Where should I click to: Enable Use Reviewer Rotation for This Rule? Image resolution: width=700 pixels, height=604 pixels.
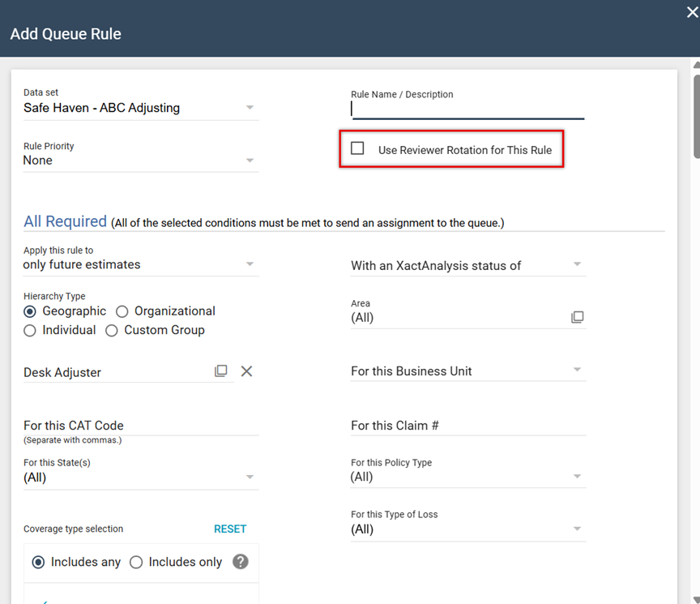click(357, 148)
